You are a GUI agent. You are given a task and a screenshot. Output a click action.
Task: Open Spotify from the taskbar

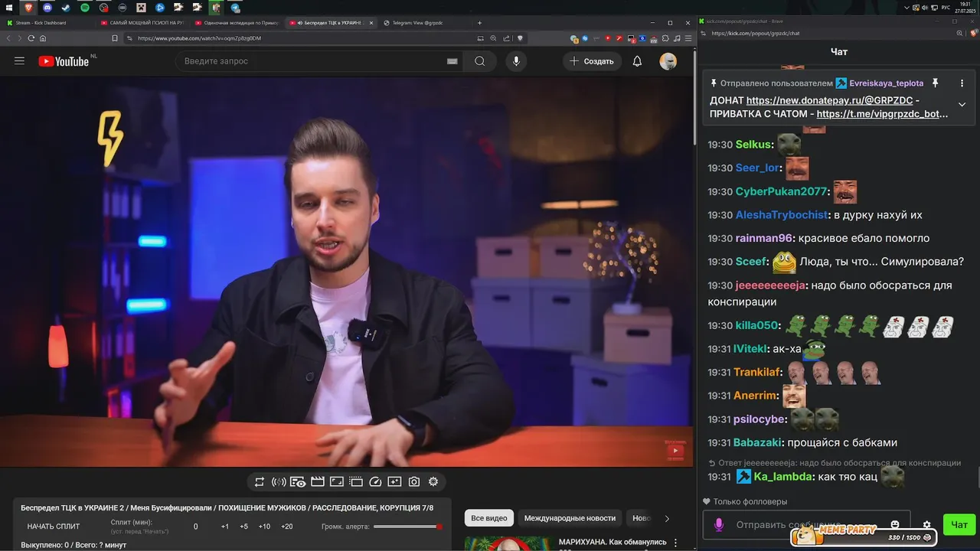coord(84,8)
